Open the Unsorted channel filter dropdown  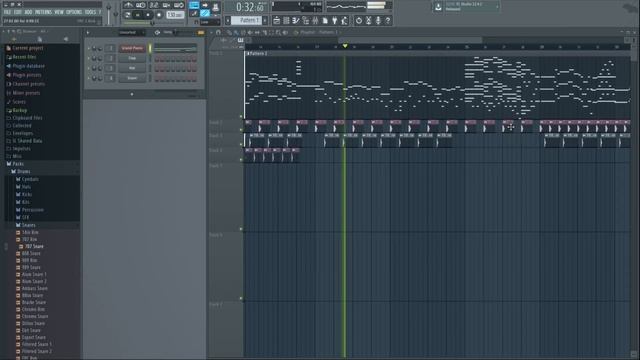tap(131, 32)
